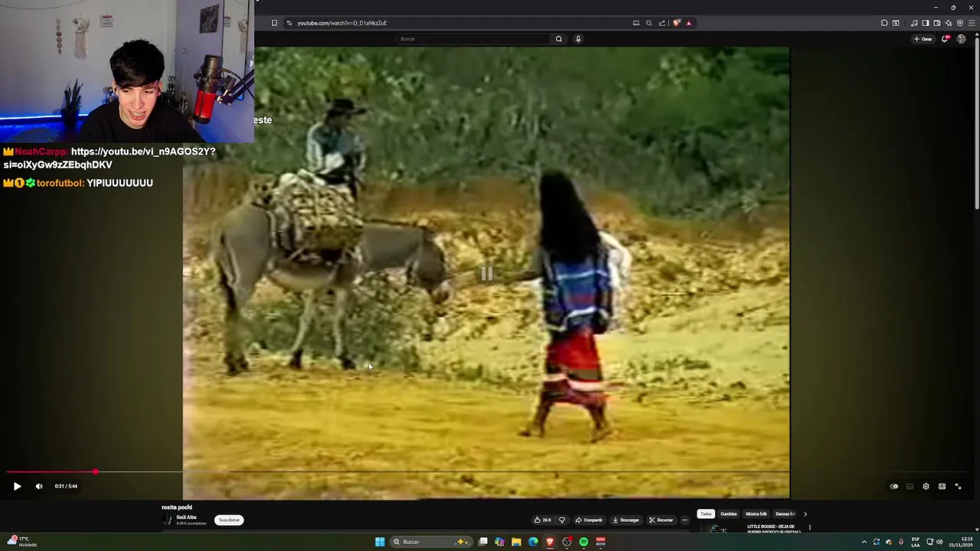Click the browser address bar URL

point(341,23)
